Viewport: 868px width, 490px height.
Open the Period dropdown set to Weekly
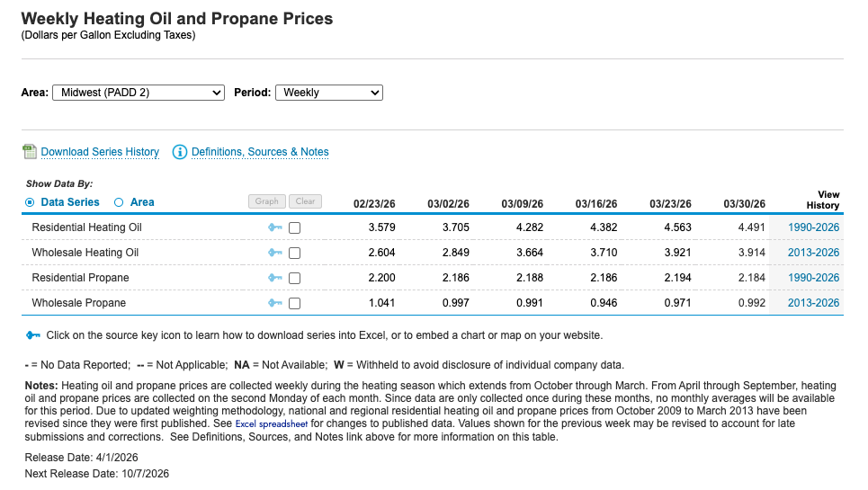[x=329, y=93]
